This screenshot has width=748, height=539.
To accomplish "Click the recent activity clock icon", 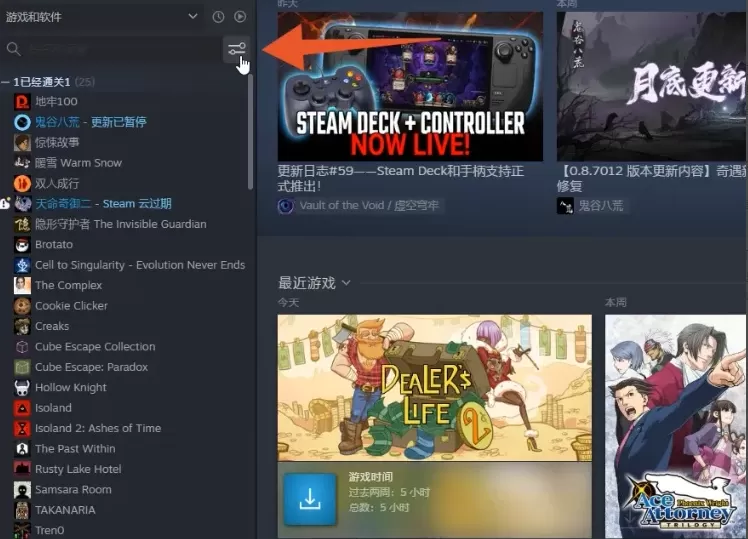I will [x=218, y=17].
